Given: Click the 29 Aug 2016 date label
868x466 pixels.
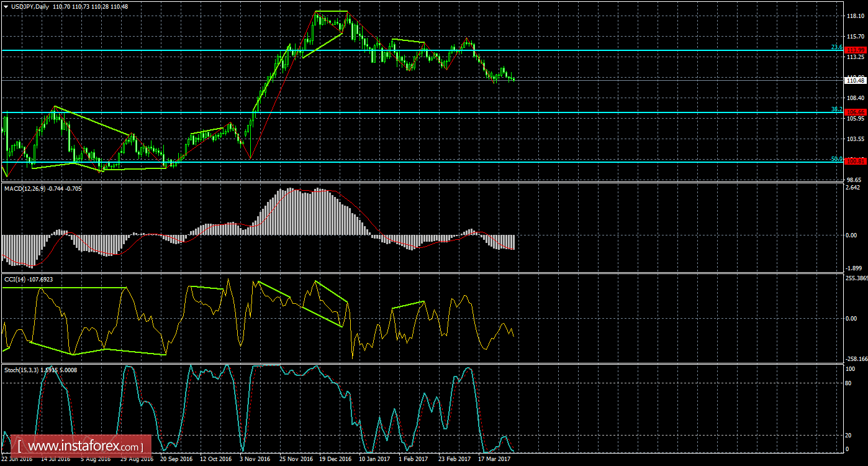Looking at the screenshot, I should coord(137,460).
